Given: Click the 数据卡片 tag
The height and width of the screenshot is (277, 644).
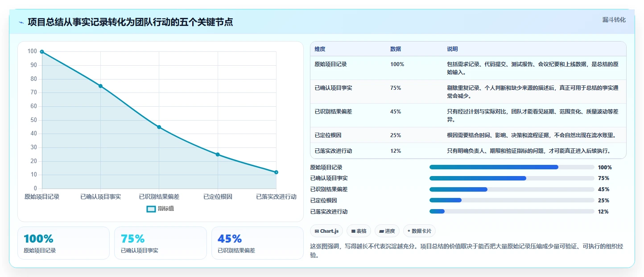Looking at the screenshot, I should pos(419,231).
